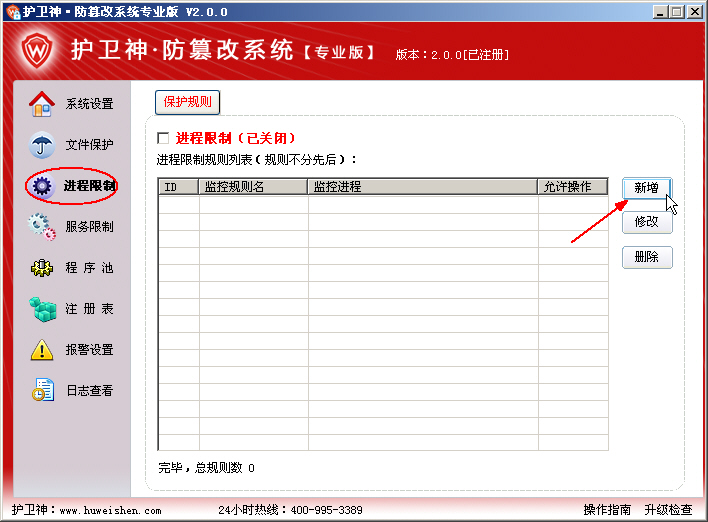Sort by 监控进程 column header

(423, 187)
